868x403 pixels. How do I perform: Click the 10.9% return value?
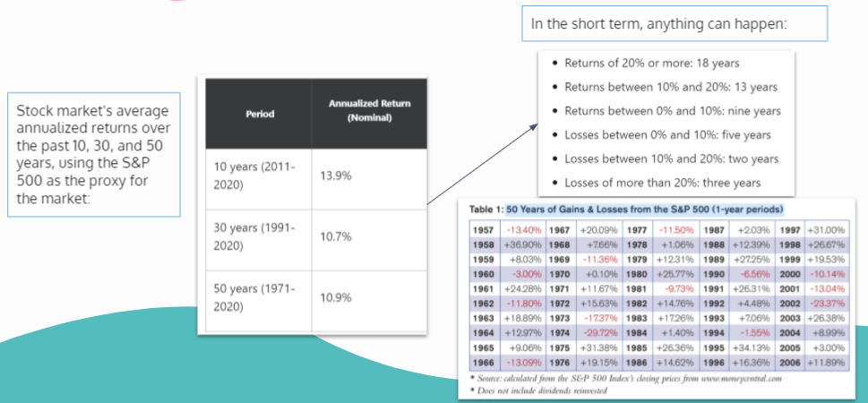(335, 298)
